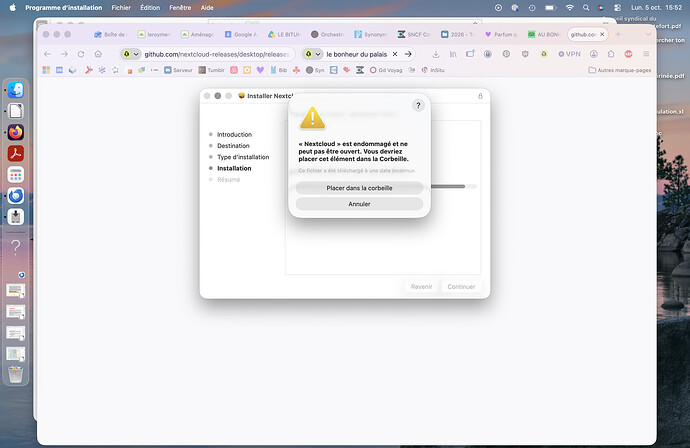Screen dimensions: 690x448
Task: Click the InSitu bookmark
Action: point(433,70)
